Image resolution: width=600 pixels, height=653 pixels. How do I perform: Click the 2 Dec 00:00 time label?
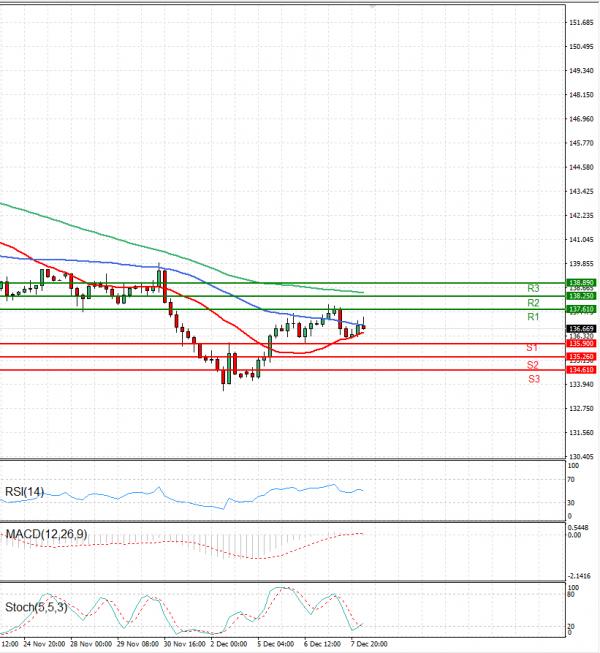point(229,644)
